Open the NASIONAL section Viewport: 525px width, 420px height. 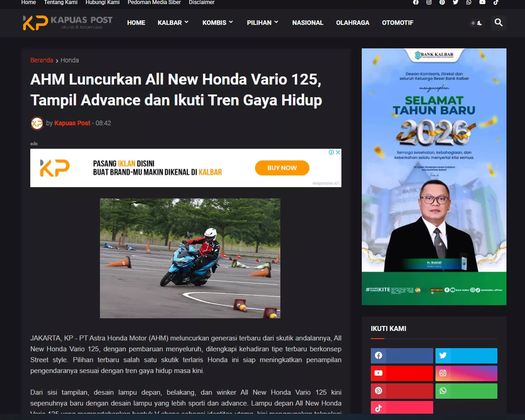(x=307, y=23)
